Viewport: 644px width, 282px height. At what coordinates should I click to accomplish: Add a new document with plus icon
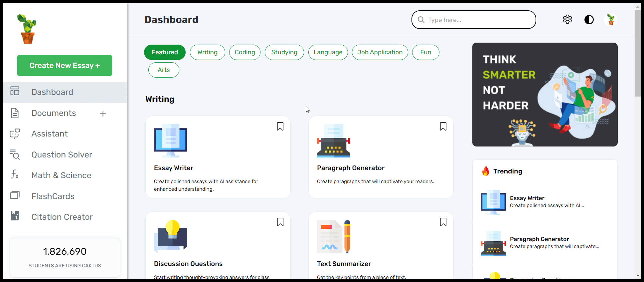point(103,114)
